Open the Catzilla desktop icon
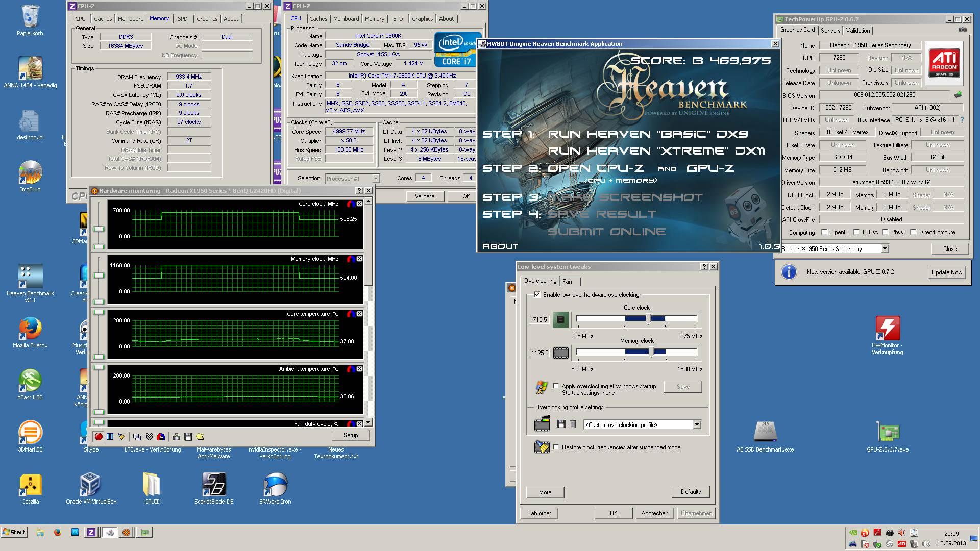This screenshot has width=980, height=551. point(30,489)
